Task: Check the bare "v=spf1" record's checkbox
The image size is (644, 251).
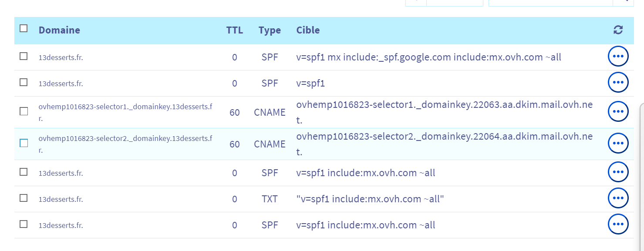Action: pyautogui.click(x=24, y=82)
